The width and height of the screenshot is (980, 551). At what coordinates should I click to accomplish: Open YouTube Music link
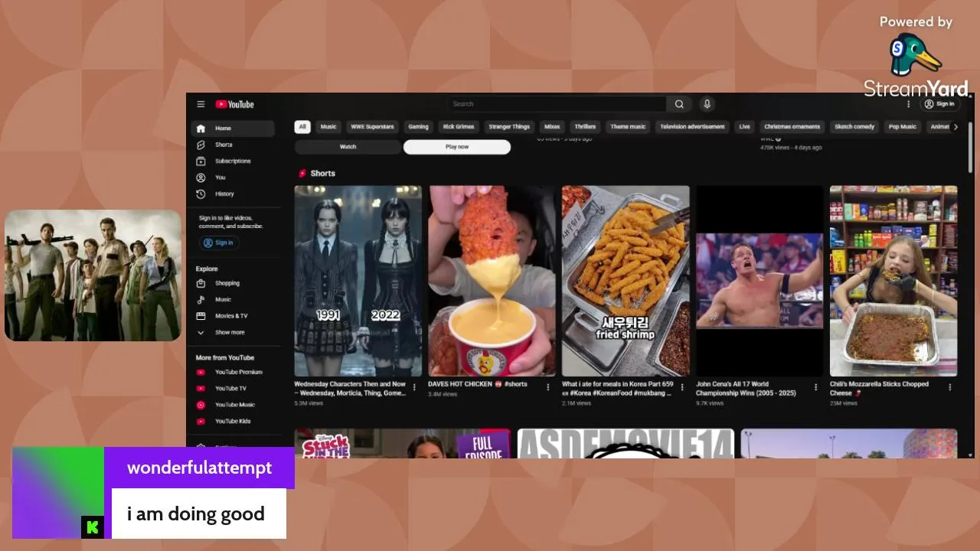coord(232,405)
